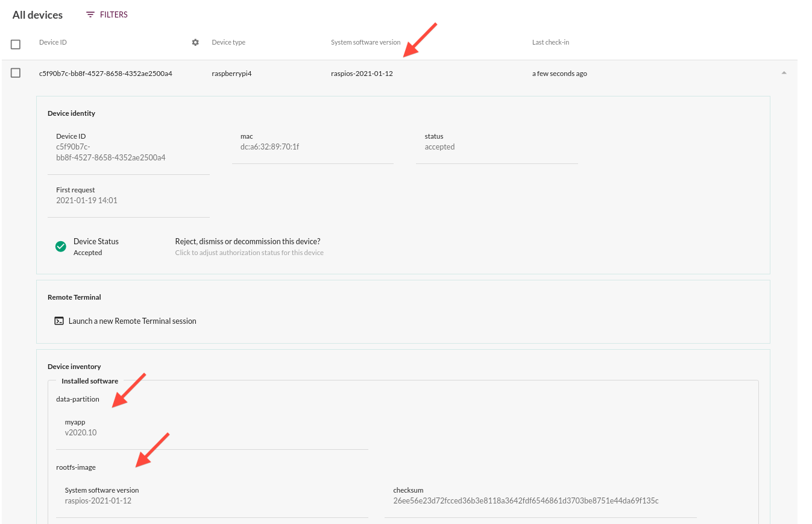Select the mac address dc:a6:32:89:70:1f
The image size is (812, 524).
coord(269,147)
